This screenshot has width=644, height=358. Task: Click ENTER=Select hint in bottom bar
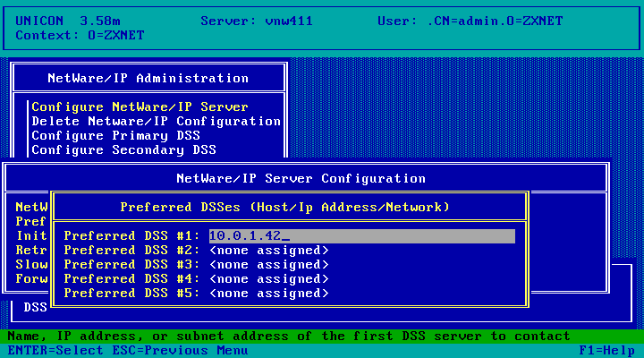pyautogui.click(x=55, y=351)
